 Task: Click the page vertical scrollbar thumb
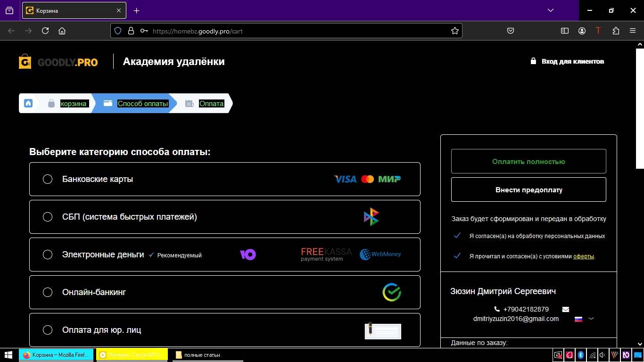click(640, 108)
